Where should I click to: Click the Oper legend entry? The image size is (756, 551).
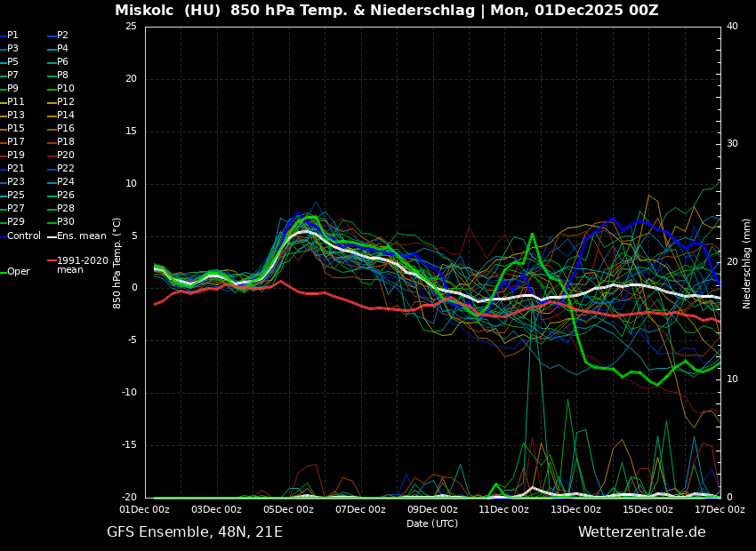[18, 272]
